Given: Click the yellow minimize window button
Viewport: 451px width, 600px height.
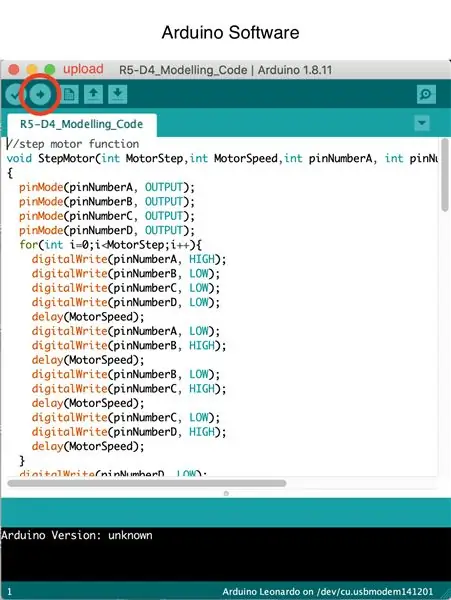Looking at the screenshot, I should coord(32,70).
